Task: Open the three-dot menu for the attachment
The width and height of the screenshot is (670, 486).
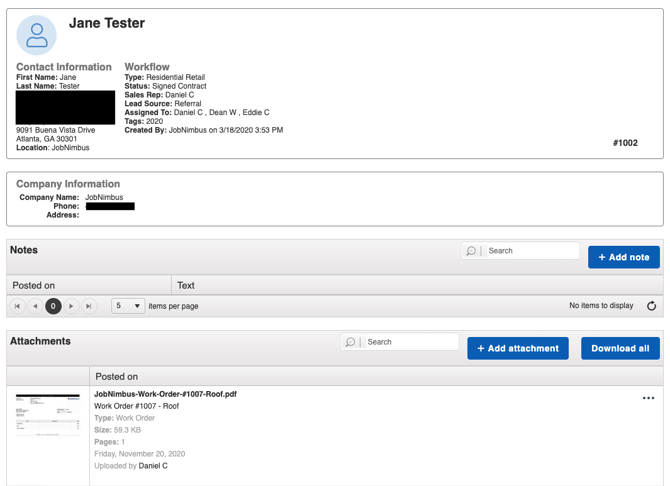Action: tap(648, 398)
